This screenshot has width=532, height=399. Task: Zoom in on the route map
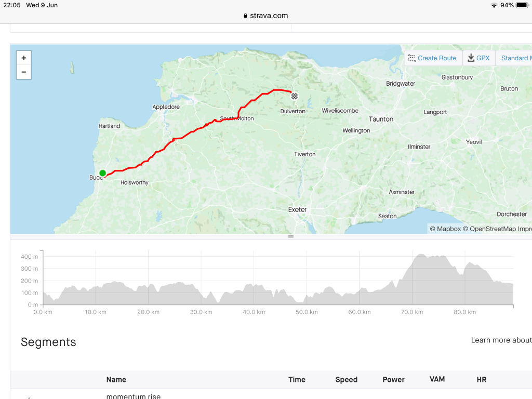(24, 58)
